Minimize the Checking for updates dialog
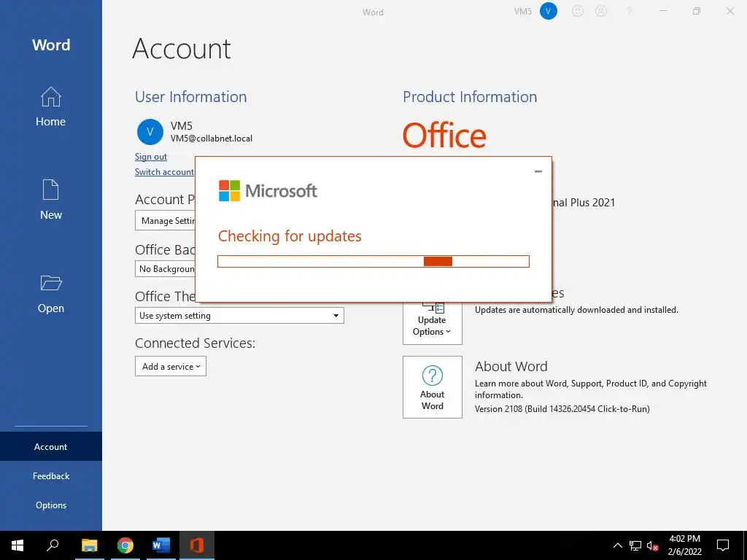Screen dimensions: 747x560 [x=538, y=171]
